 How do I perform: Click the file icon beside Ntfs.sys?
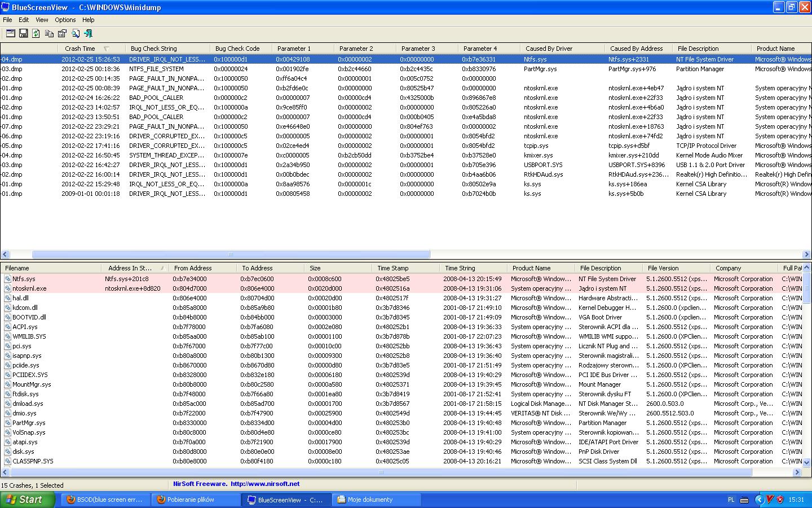7,279
